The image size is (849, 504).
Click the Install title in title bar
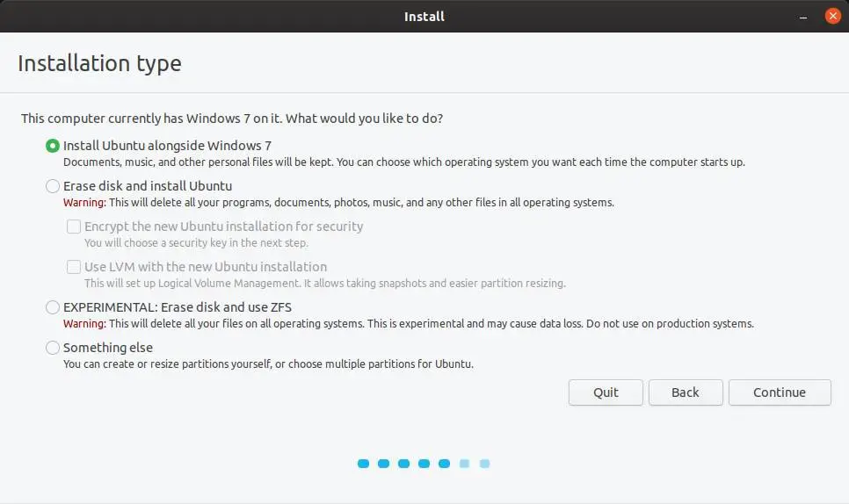(x=424, y=17)
